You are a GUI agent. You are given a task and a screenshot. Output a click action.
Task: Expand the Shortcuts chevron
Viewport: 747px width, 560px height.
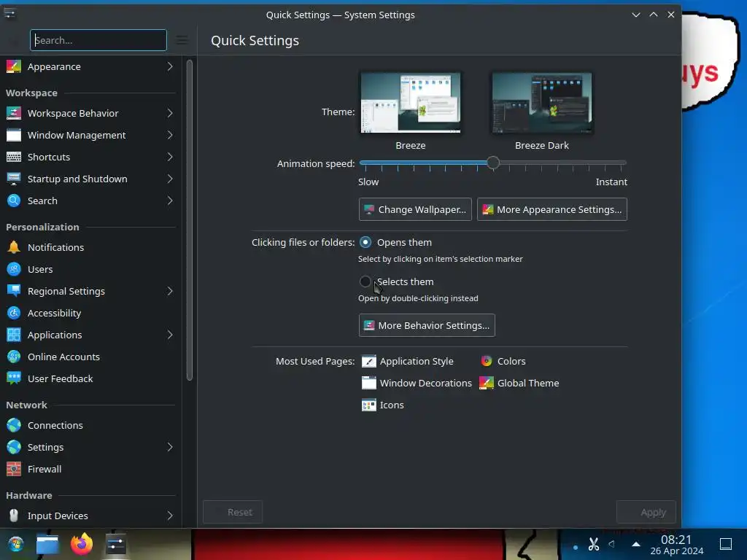click(x=169, y=157)
